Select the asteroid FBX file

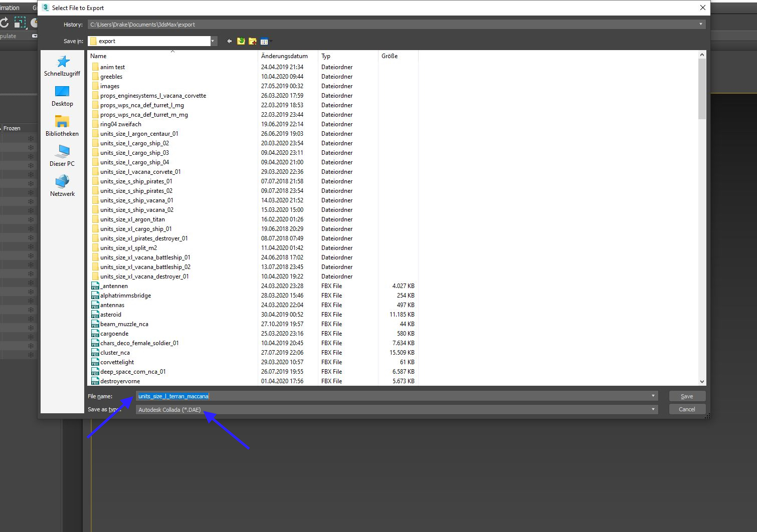(x=111, y=315)
